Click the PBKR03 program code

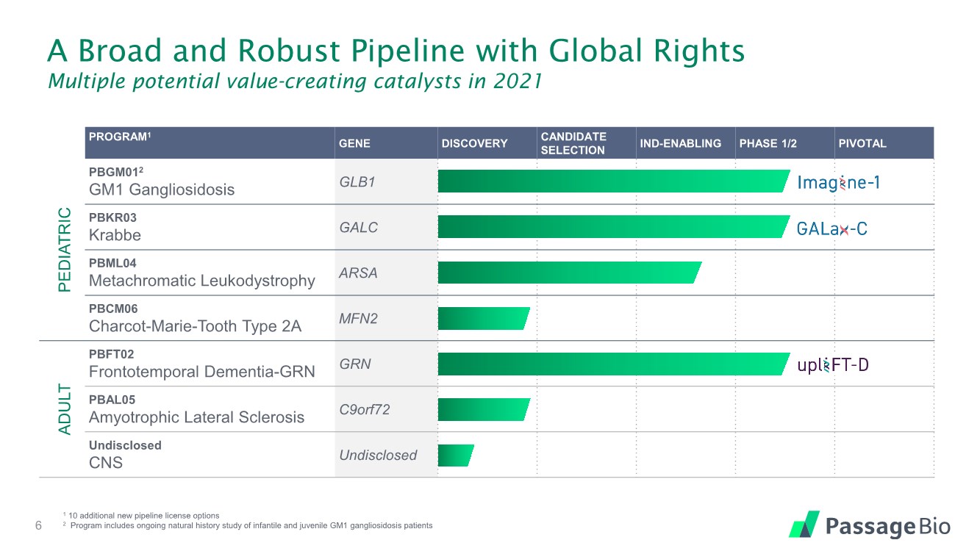point(112,217)
